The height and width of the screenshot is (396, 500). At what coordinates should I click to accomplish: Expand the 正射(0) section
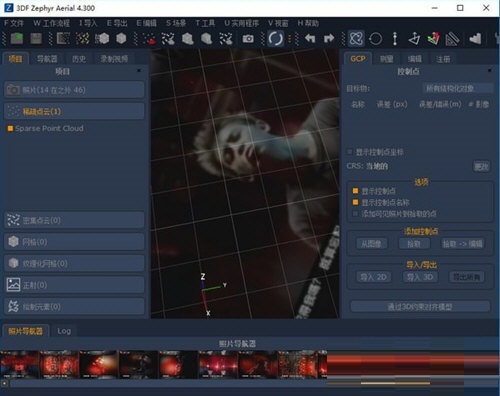[x=74, y=285]
